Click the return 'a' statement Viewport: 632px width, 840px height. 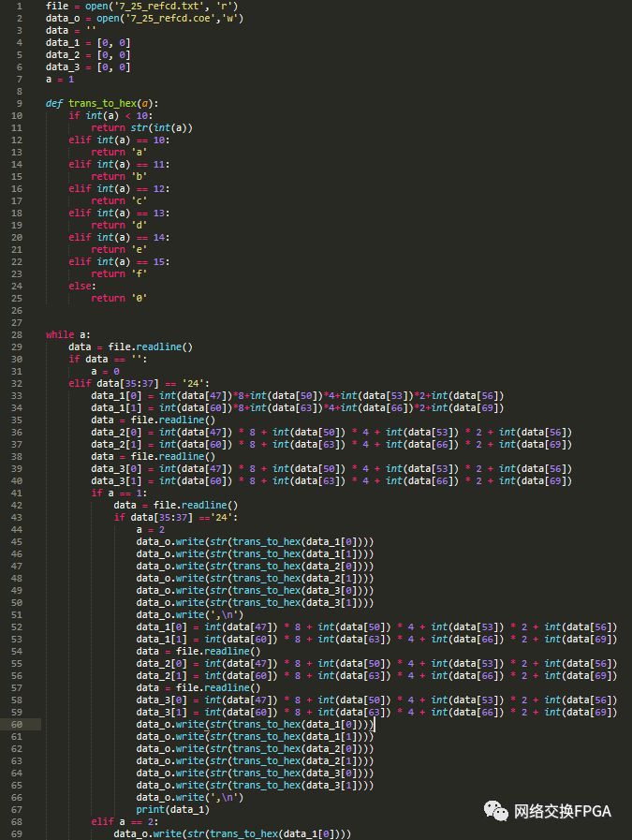pyautogui.click(x=119, y=152)
